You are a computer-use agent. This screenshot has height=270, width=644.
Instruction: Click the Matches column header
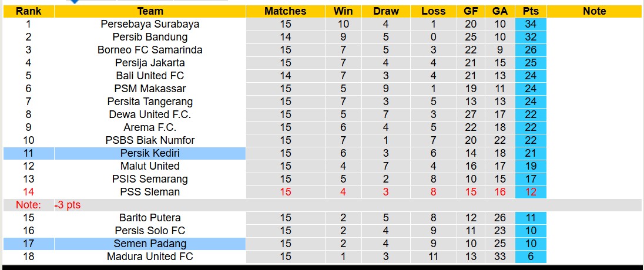click(x=285, y=11)
